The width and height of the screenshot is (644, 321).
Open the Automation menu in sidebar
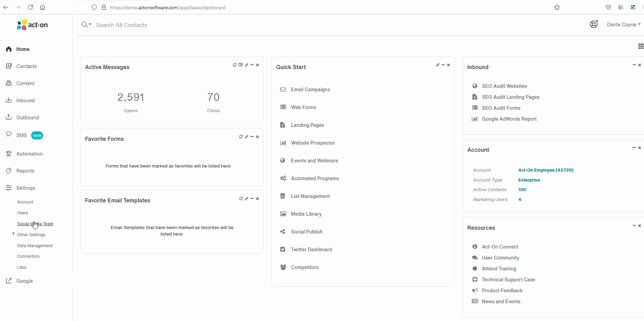point(29,154)
